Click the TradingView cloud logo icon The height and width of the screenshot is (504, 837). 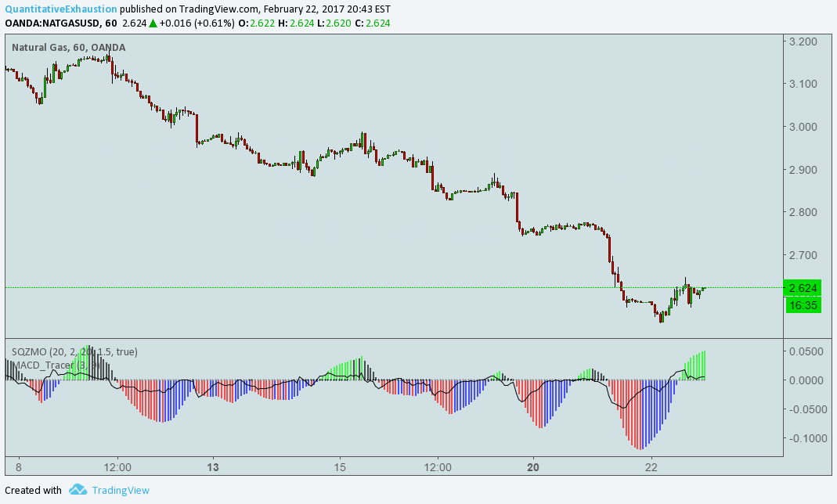click(x=78, y=489)
